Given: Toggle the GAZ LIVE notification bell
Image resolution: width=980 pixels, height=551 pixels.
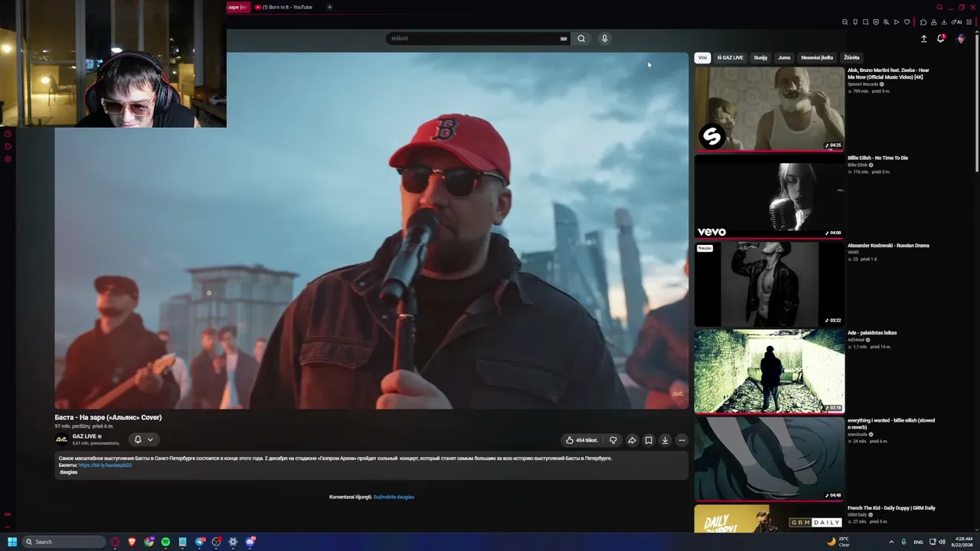Looking at the screenshot, I should [138, 439].
